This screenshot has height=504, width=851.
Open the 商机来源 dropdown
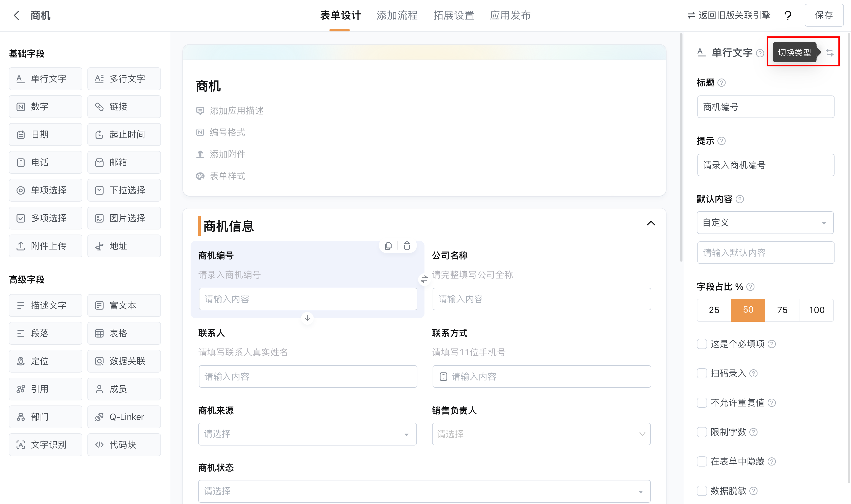[x=307, y=434]
